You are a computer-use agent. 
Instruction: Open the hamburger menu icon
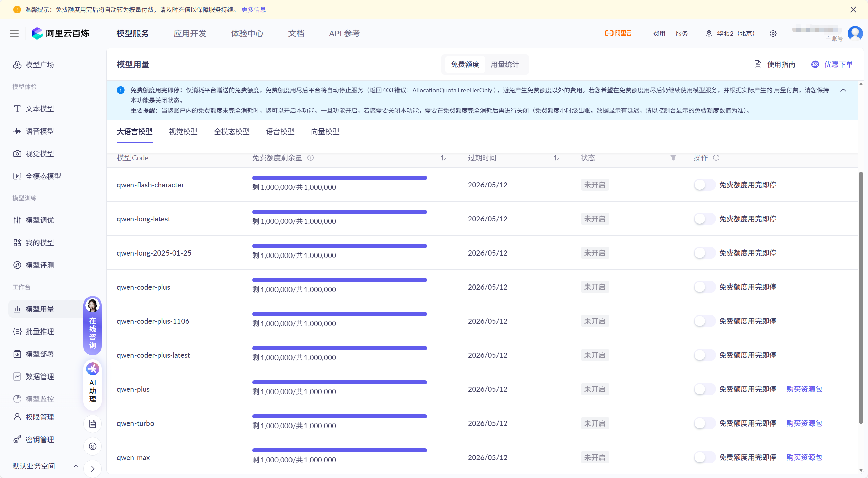14,33
